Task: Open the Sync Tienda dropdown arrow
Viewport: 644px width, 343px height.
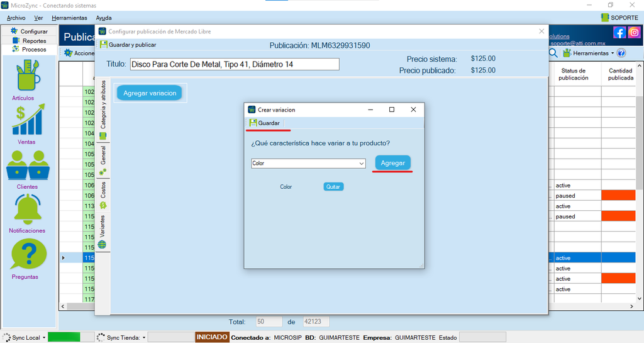Action: click(x=144, y=338)
